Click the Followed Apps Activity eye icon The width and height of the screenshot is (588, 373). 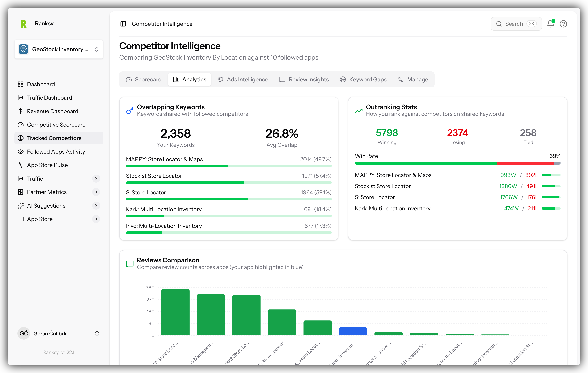click(x=20, y=152)
